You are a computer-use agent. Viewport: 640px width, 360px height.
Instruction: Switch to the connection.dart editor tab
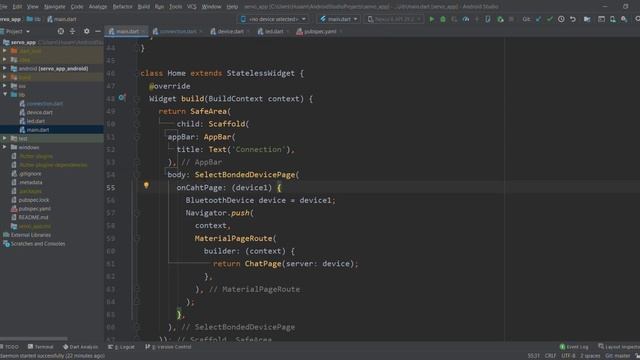coord(178,31)
